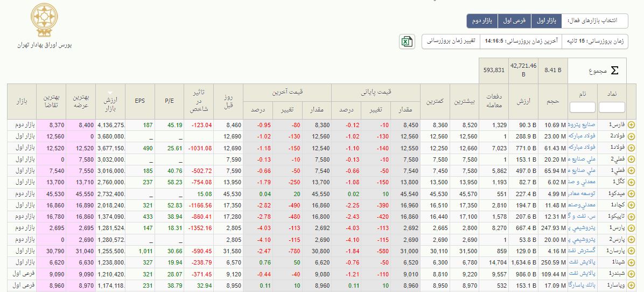
Task: Expand the شبندر1 row with its plus icon
Action: (631, 274)
